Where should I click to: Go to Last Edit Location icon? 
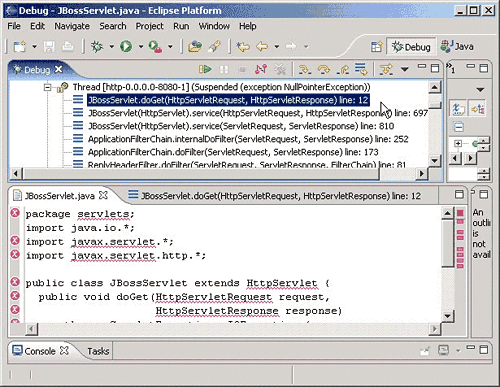coord(243,46)
